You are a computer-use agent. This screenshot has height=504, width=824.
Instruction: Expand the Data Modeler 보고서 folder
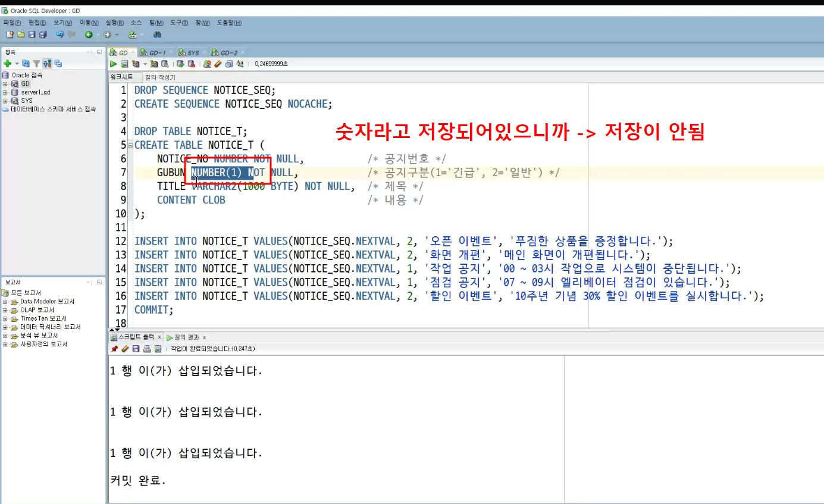point(5,301)
